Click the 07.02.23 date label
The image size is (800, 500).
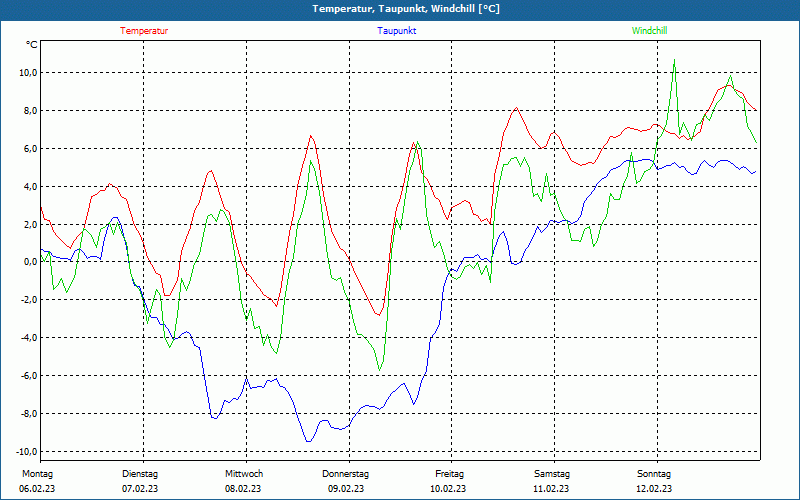point(140,489)
